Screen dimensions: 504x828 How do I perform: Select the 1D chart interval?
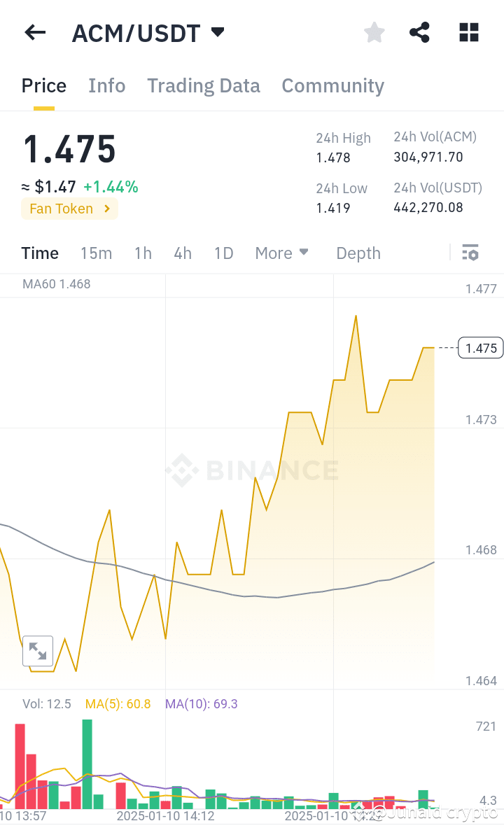point(223,253)
